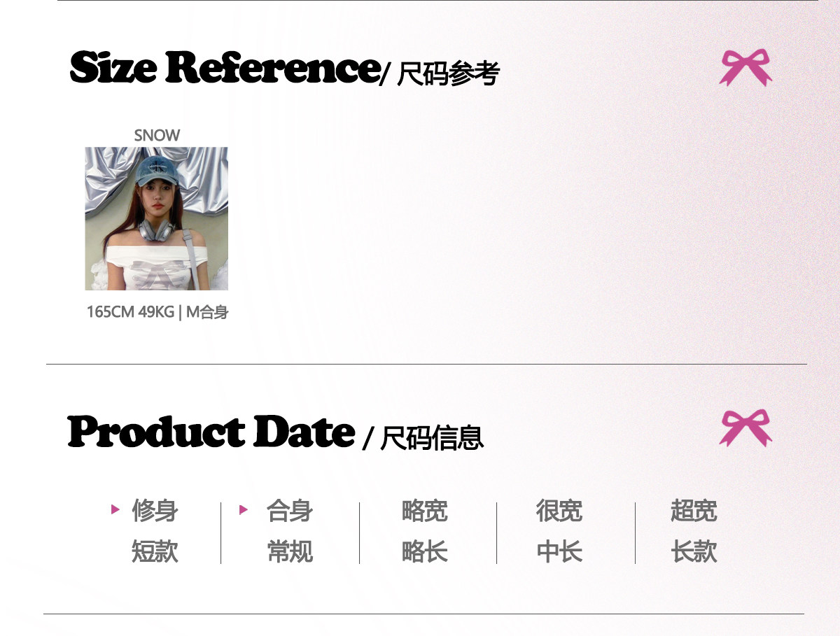Click the pink bow beside Size Reference
Viewport: 840px width, 636px height.
[745, 68]
